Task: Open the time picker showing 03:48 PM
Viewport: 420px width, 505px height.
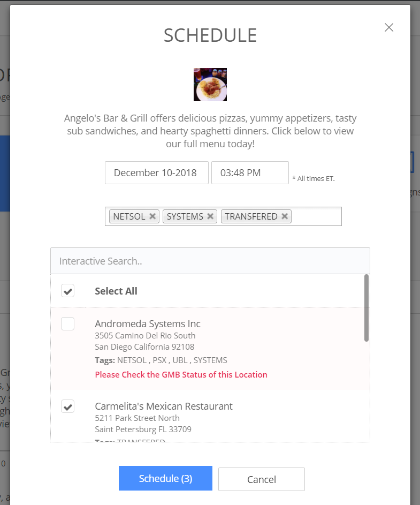Action: (250, 172)
